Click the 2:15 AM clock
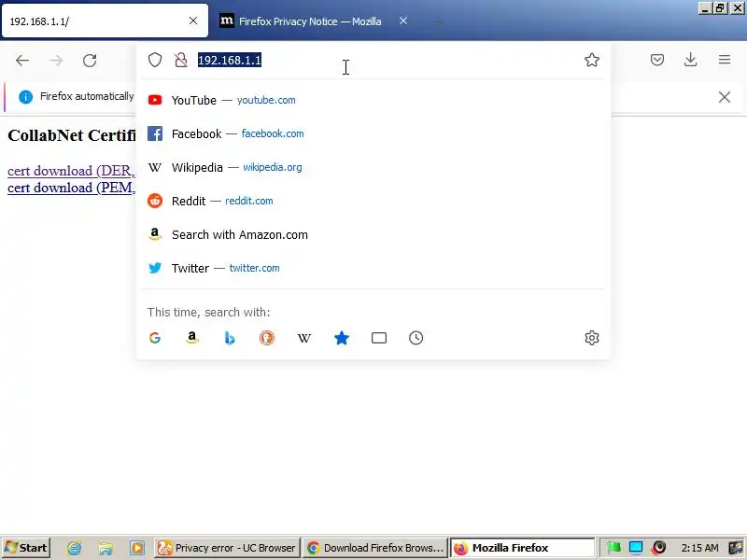Image resolution: width=747 pixels, height=560 pixels. 699,548
